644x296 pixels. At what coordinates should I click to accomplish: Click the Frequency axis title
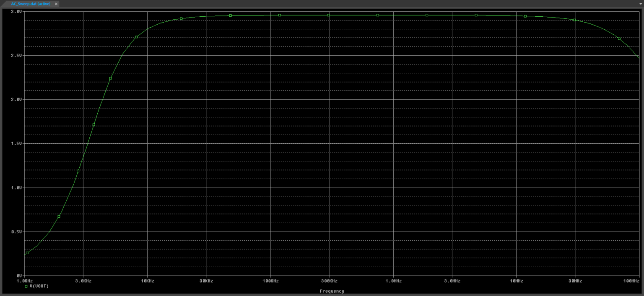[x=332, y=291]
